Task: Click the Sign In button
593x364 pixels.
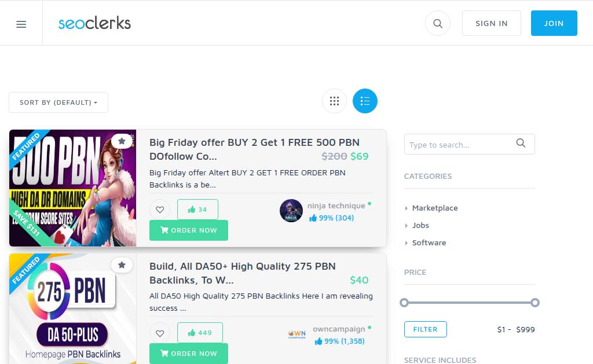Action: tap(491, 23)
